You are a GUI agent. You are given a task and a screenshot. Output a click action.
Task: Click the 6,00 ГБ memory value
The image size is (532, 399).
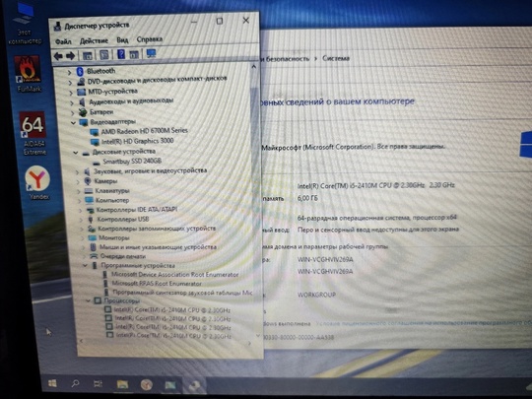[307, 198]
